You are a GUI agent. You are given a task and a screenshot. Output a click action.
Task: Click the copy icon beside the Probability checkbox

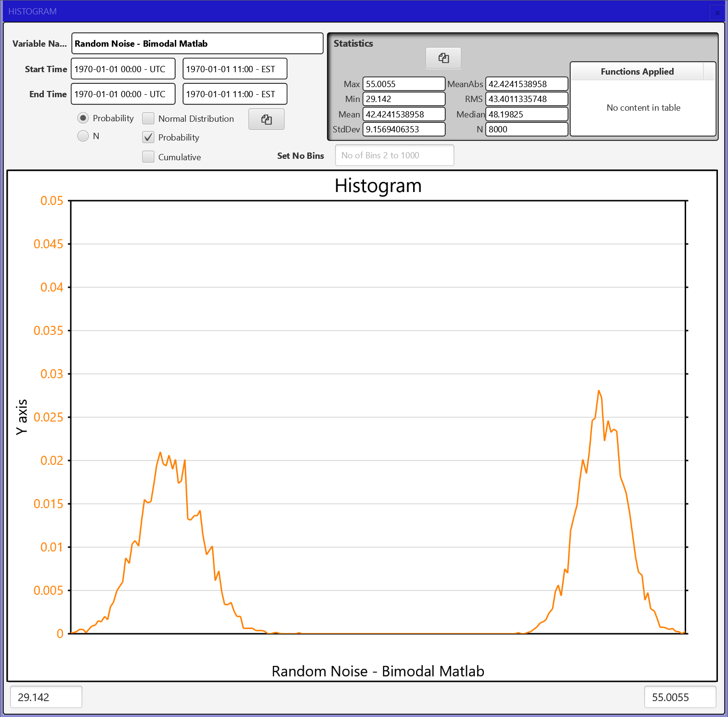click(x=266, y=119)
